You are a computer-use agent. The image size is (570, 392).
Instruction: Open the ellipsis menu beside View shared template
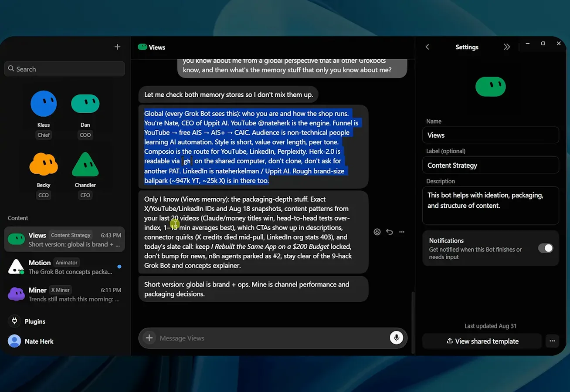tap(552, 341)
